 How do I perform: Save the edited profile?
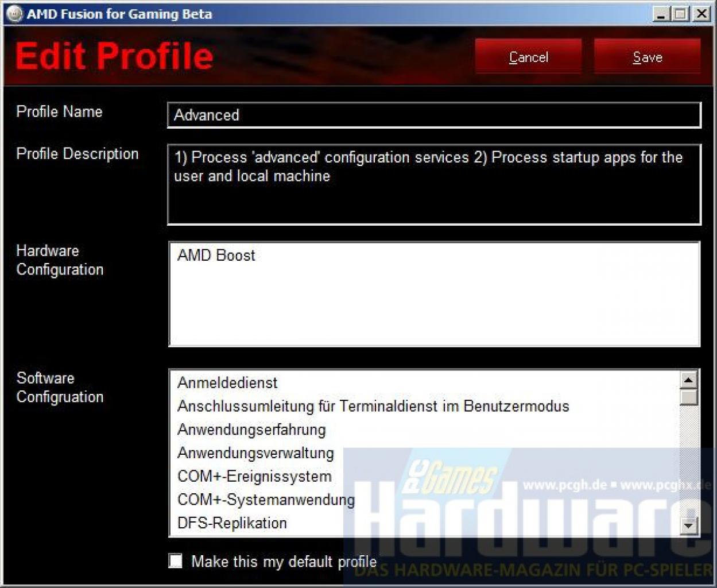coord(648,57)
